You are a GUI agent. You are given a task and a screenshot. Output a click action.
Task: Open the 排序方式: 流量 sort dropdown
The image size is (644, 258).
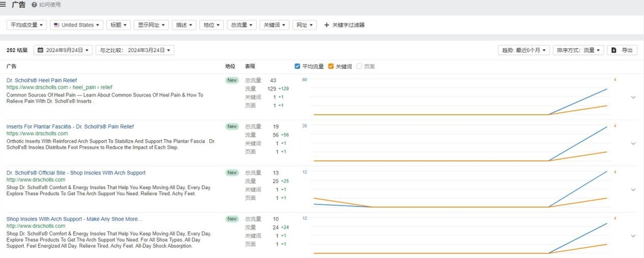coord(578,50)
